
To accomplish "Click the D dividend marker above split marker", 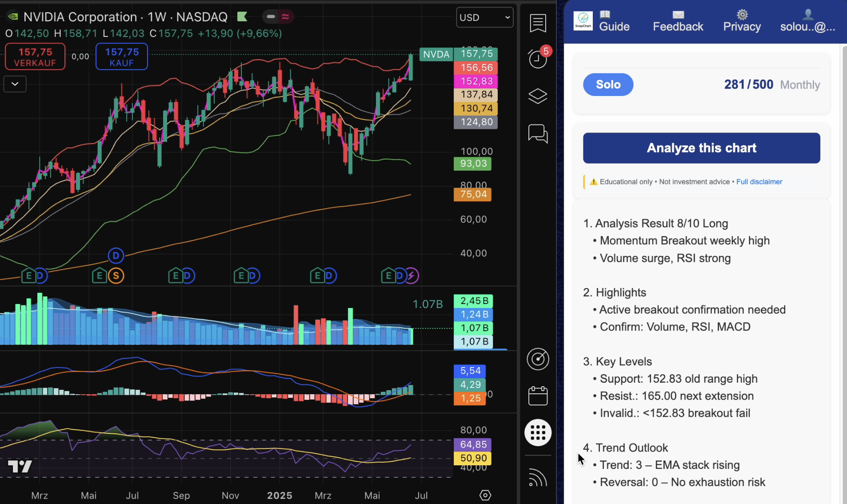I will (116, 256).
